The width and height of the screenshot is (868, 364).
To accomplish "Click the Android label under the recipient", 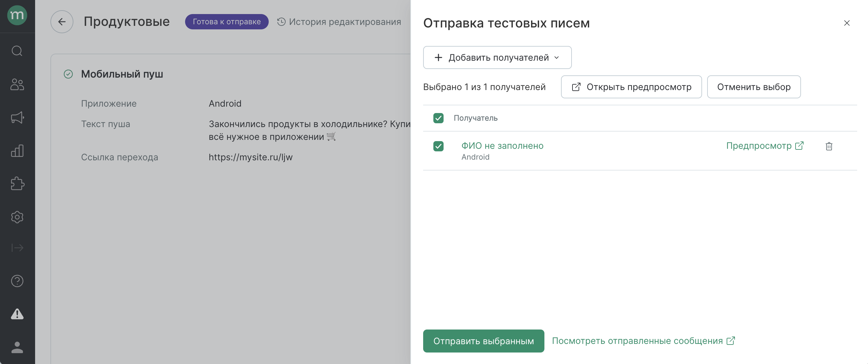I will pos(475,157).
